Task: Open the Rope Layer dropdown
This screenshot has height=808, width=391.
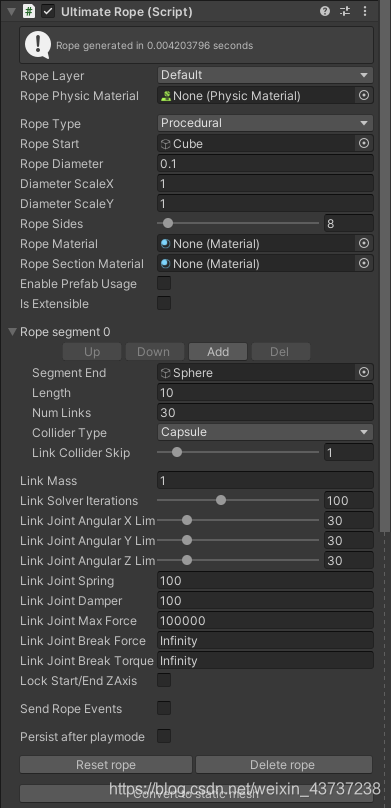Action: 265,75
